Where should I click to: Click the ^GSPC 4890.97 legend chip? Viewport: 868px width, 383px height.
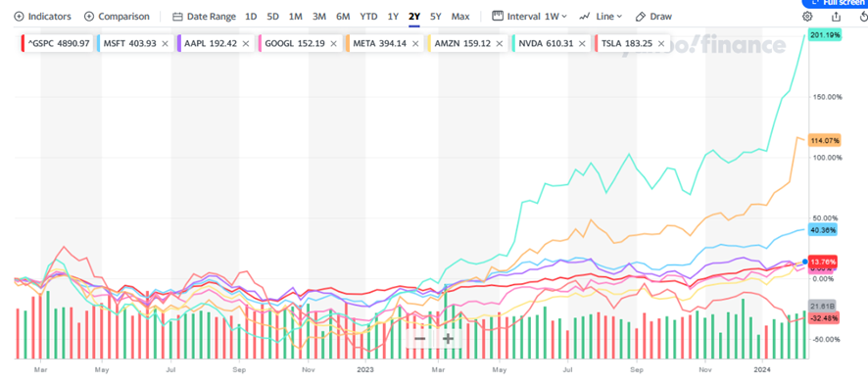(56, 43)
